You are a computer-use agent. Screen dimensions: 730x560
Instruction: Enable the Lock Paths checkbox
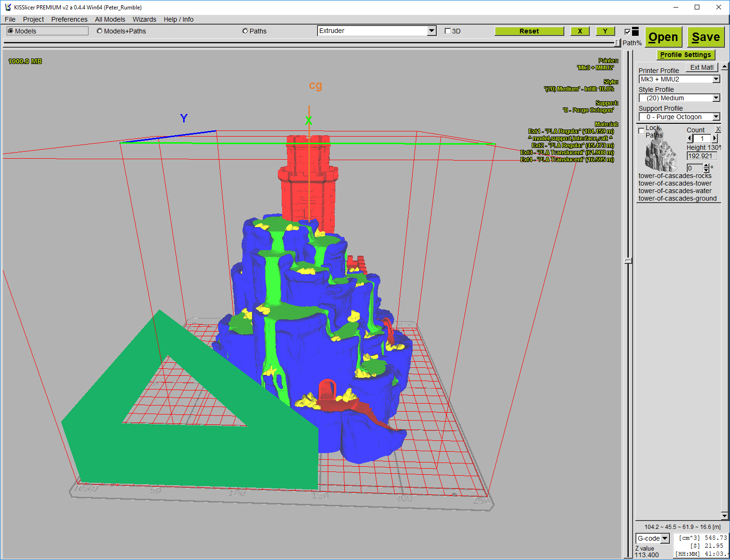click(x=641, y=131)
